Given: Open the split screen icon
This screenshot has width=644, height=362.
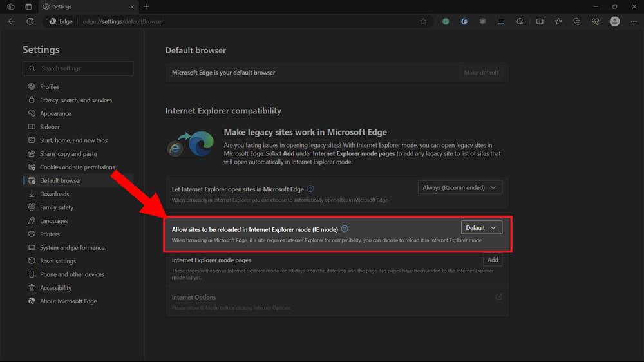Looking at the screenshot, I should pyautogui.click(x=540, y=21).
